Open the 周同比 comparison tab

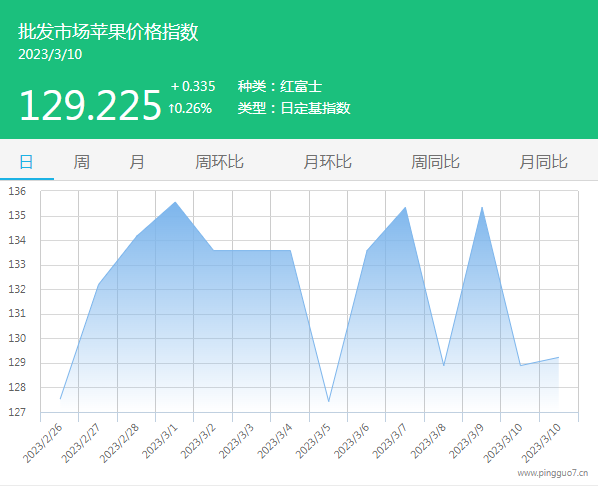[x=435, y=162]
